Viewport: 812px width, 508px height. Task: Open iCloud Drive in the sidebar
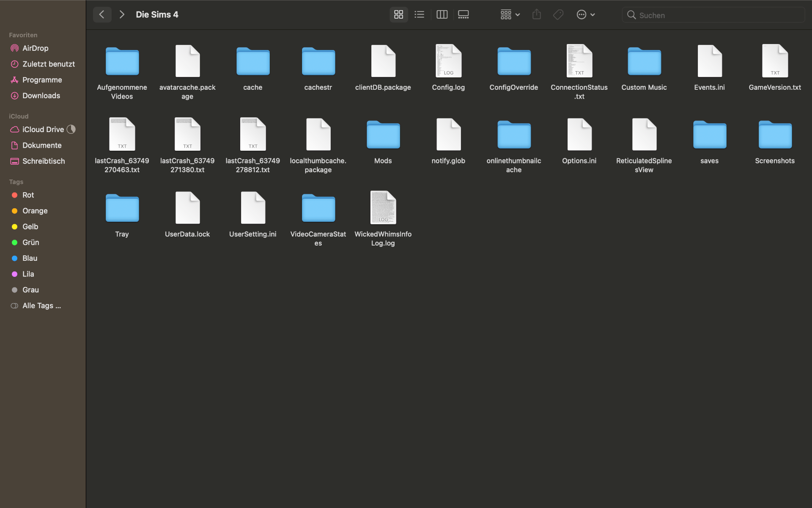pyautogui.click(x=43, y=130)
